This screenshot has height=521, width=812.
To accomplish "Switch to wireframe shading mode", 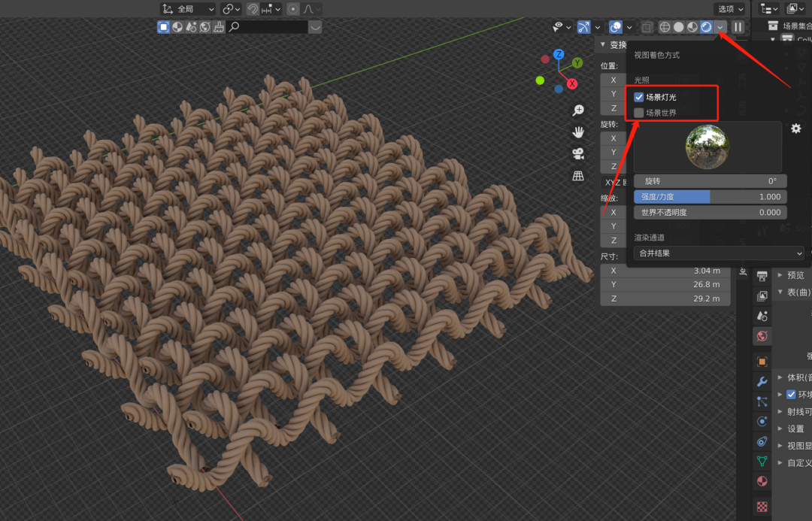I will [x=665, y=27].
